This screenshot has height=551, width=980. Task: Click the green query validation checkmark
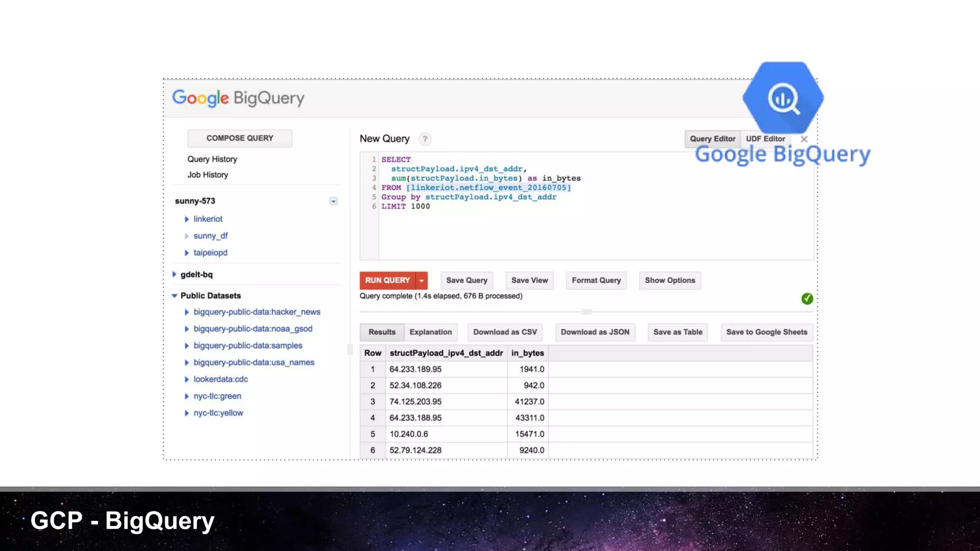click(x=807, y=298)
